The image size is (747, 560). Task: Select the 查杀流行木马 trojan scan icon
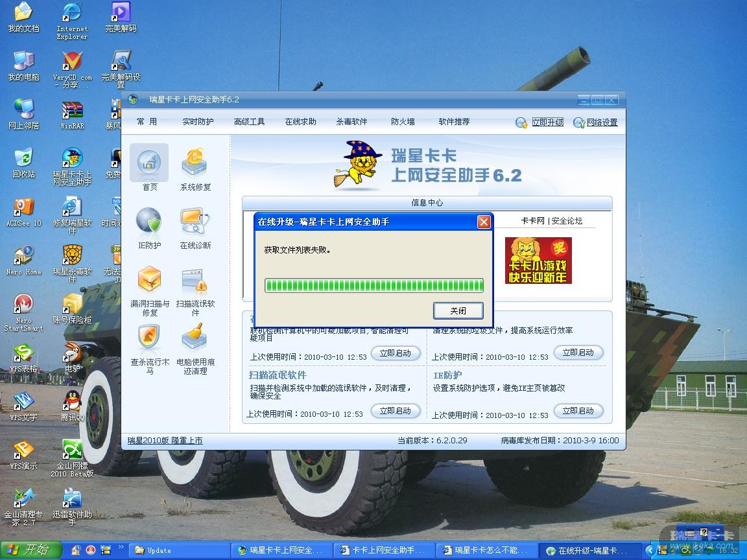click(149, 338)
